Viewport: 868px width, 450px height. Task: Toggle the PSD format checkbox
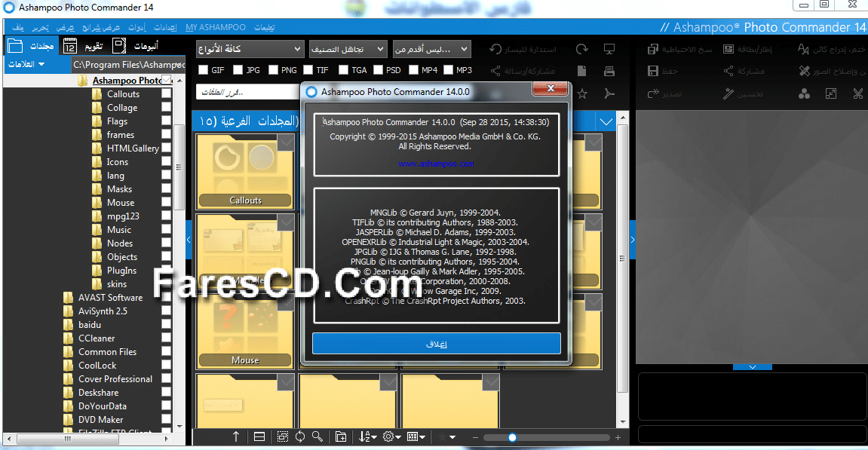tap(378, 70)
